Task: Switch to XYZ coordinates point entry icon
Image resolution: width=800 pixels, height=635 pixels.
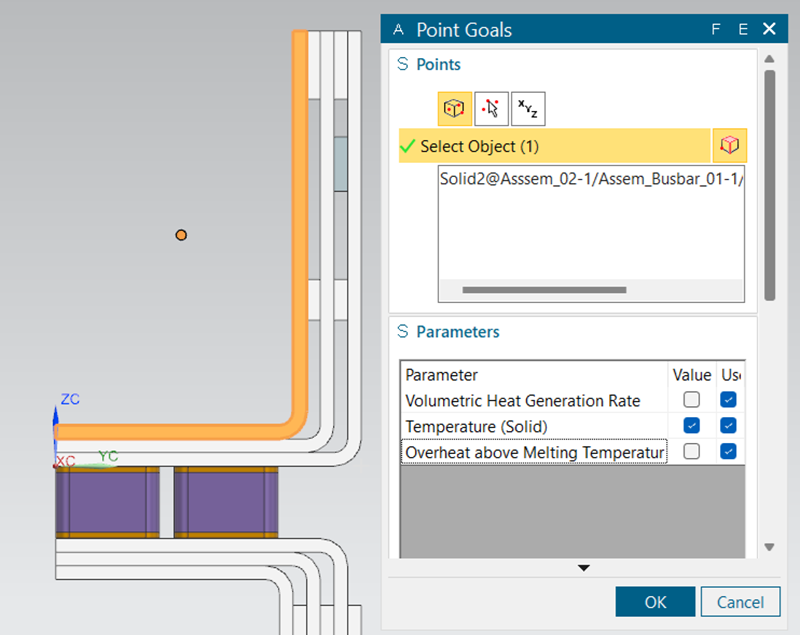Action: tap(528, 109)
